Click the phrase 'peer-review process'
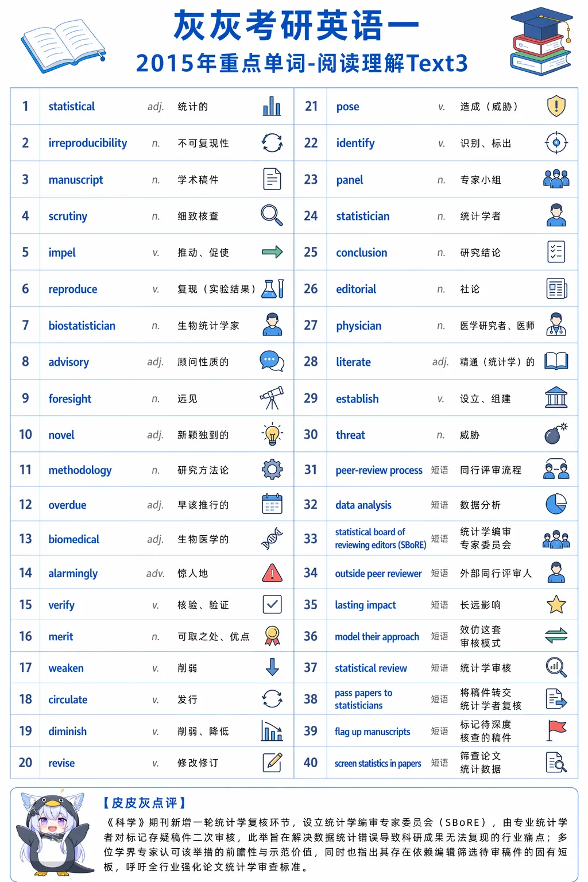 pyautogui.click(x=379, y=470)
